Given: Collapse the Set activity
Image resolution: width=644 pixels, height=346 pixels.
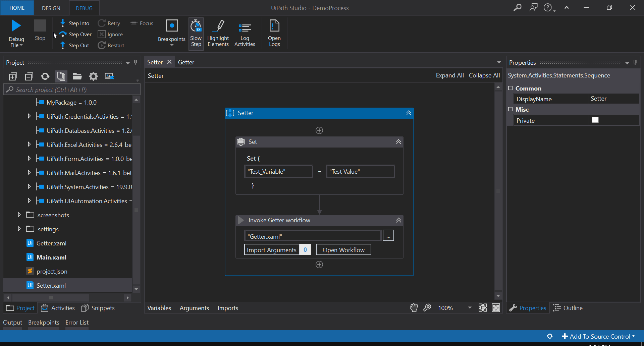Looking at the screenshot, I should (398, 142).
